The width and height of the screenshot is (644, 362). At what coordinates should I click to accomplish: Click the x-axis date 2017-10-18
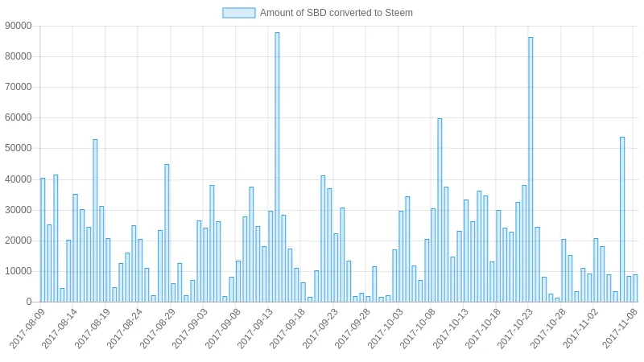click(483, 329)
